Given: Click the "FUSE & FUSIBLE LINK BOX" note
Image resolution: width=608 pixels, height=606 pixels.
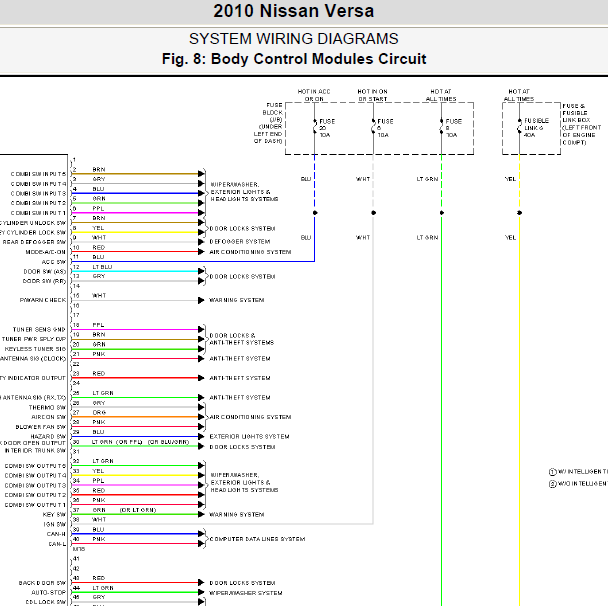Looking at the screenshot, I should (x=581, y=124).
